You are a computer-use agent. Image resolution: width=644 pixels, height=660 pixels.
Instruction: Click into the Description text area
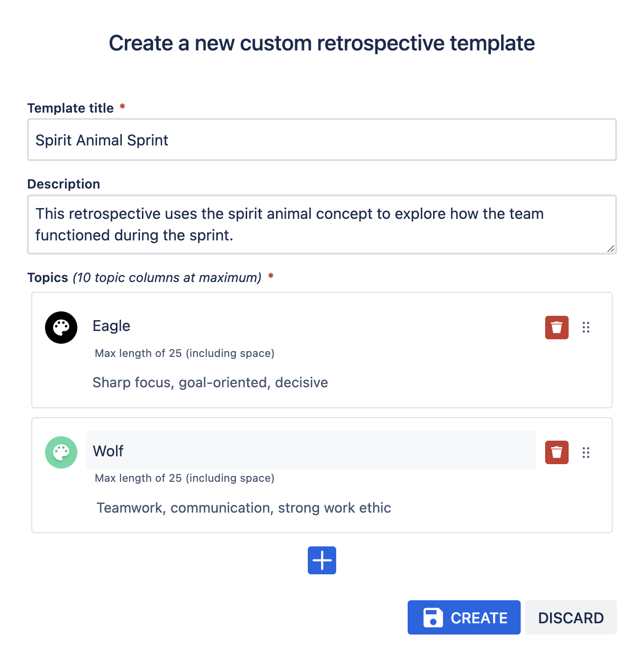point(322,225)
